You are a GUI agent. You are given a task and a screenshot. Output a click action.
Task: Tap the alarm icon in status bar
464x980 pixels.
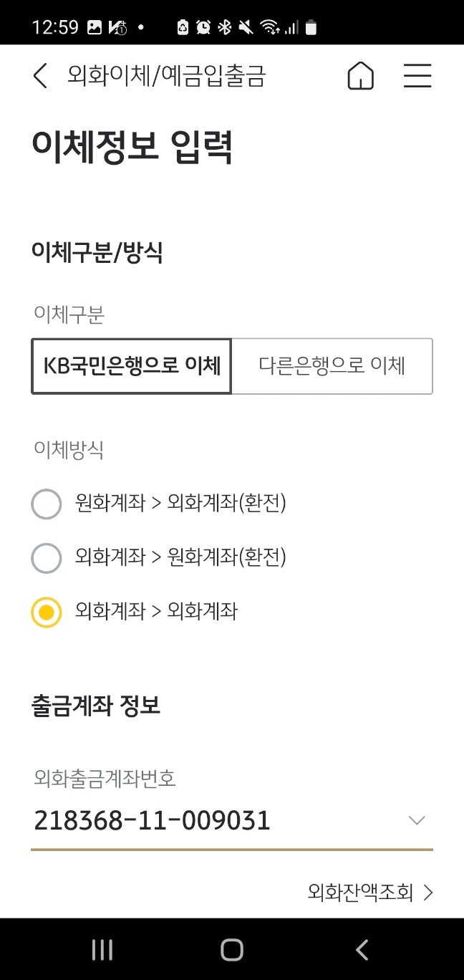[x=204, y=28]
